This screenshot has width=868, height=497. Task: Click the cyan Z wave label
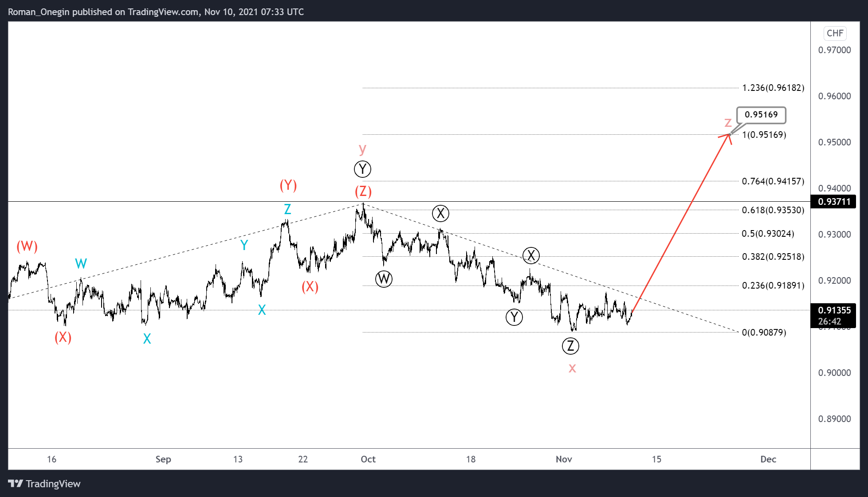point(287,209)
